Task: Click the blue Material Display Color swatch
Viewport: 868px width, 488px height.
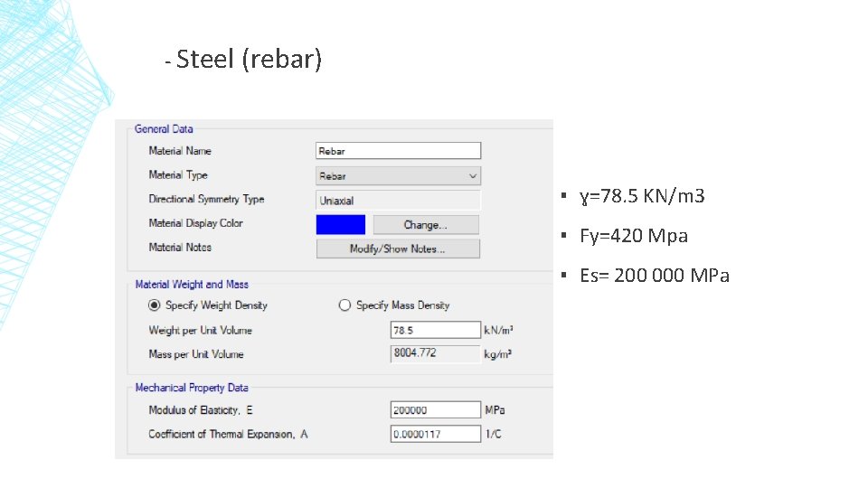Action: [341, 225]
